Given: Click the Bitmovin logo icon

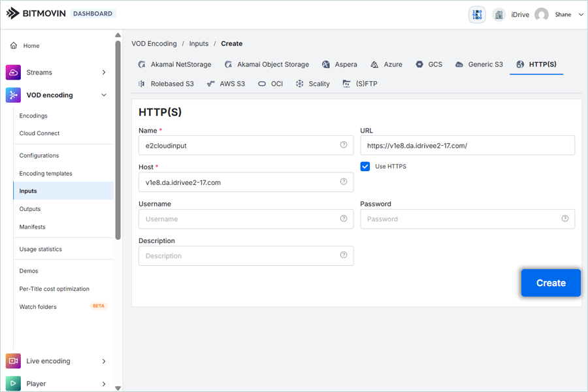Looking at the screenshot, I should [x=13, y=14].
